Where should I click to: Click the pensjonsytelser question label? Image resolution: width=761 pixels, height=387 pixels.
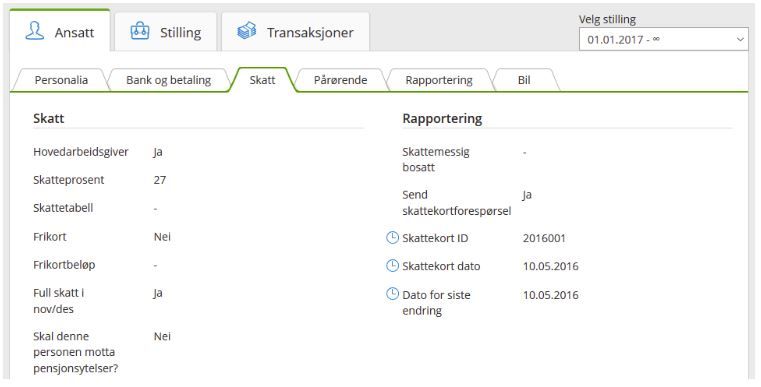pos(76,352)
